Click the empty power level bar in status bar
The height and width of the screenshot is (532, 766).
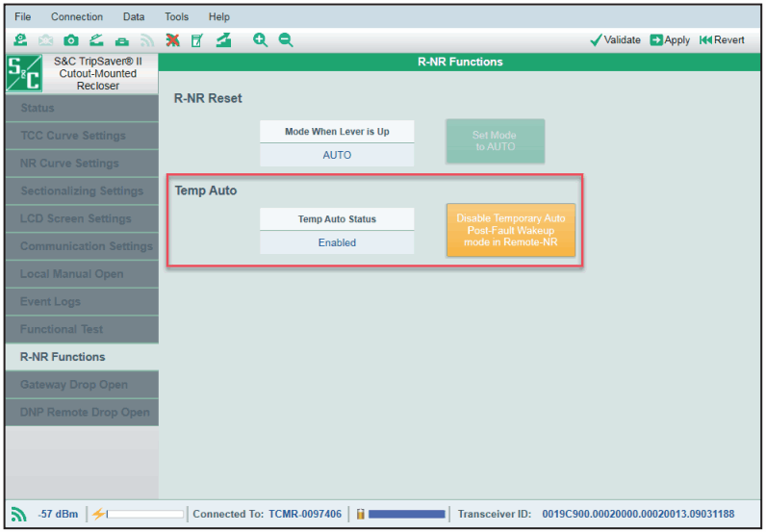click(145, 514)
